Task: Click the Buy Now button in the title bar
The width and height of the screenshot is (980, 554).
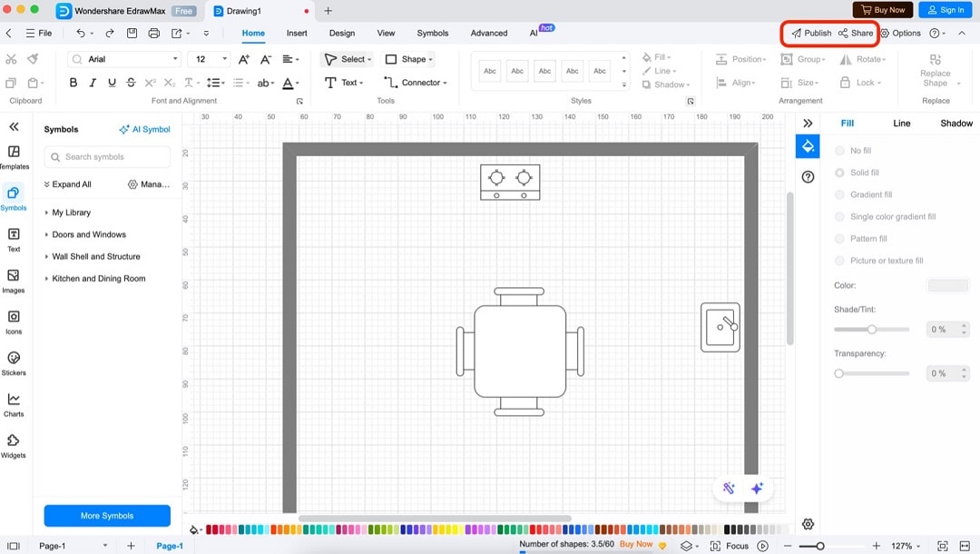Action: pos(883,10)
